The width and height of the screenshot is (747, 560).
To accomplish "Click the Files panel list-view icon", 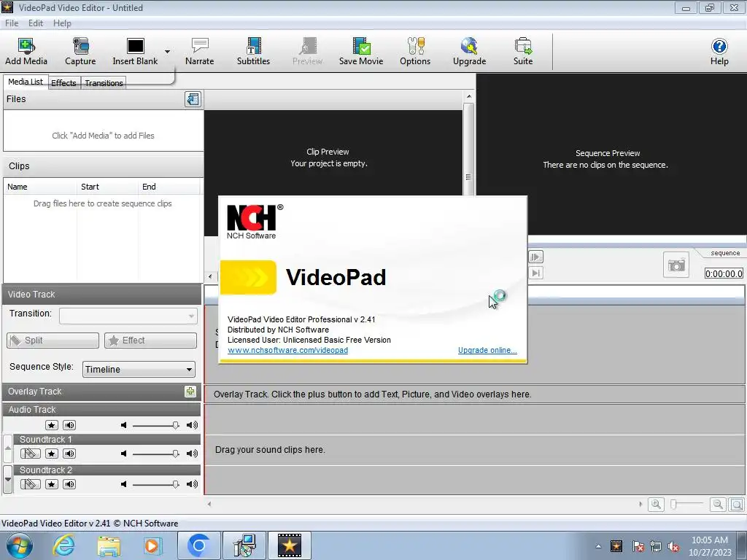I will tap(193, 99).
